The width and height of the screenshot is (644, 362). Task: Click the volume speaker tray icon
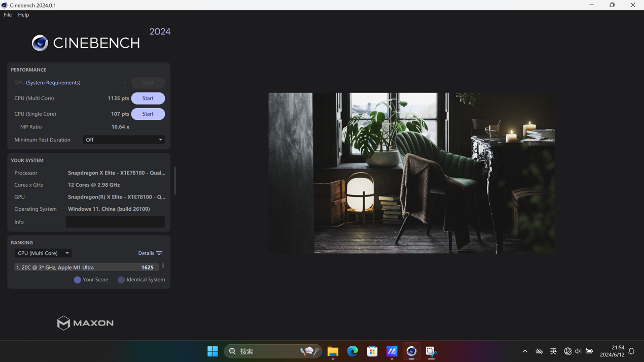[x=578, y=351]
